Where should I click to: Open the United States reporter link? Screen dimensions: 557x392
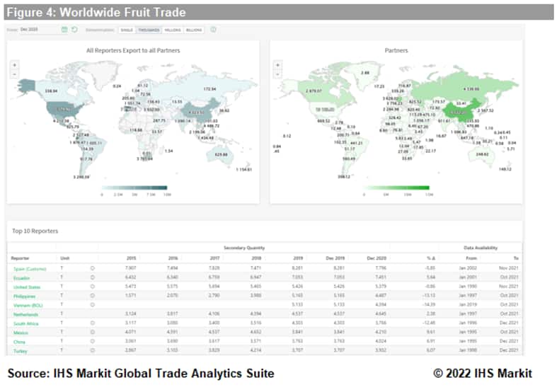click(x=23, y=287)
